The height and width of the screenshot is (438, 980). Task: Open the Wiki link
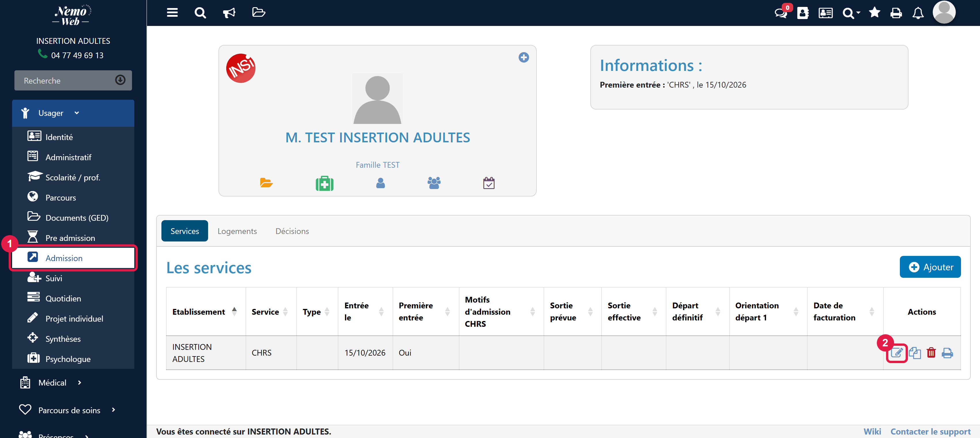(x=872, y=432)
